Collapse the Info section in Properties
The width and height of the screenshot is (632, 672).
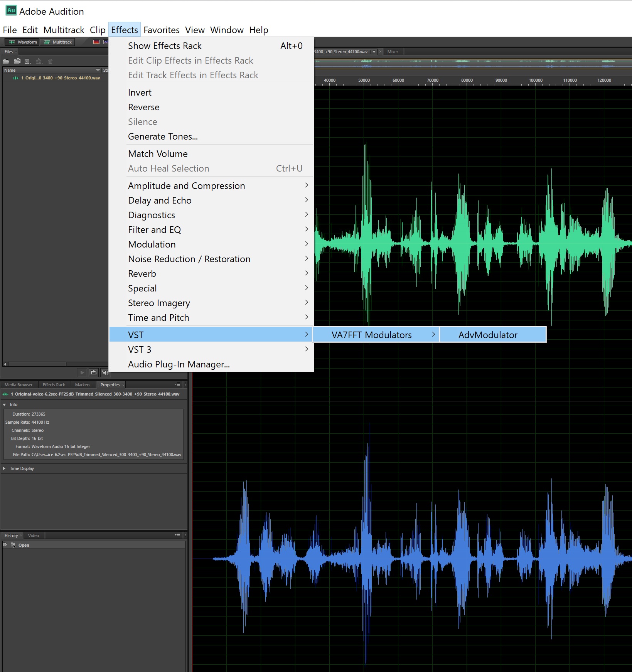pyautogui.click(x=5, y=404)
